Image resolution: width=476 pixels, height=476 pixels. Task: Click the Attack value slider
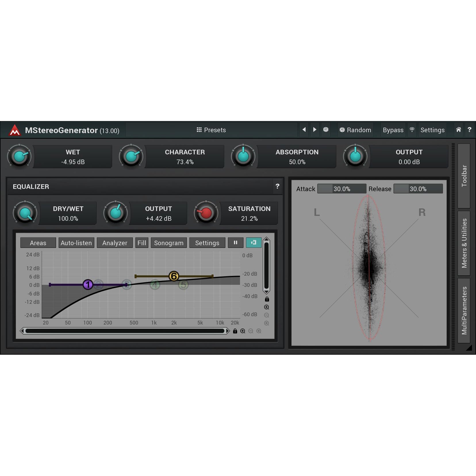click(x=342, y=189)
